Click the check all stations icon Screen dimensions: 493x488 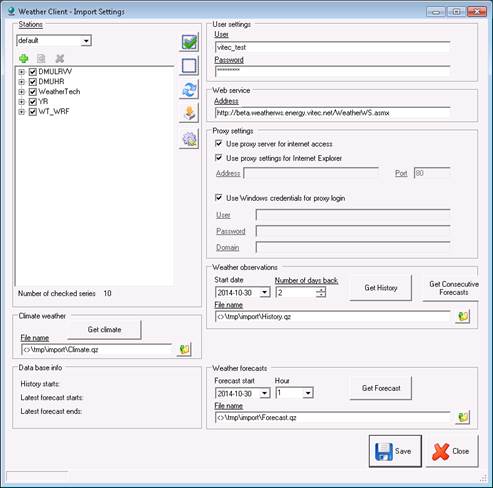point(189,42)
